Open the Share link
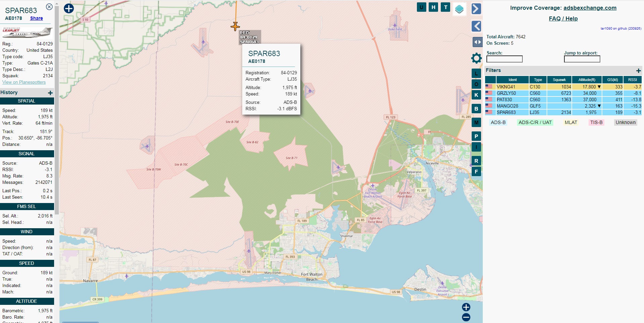 click(37, 18)
